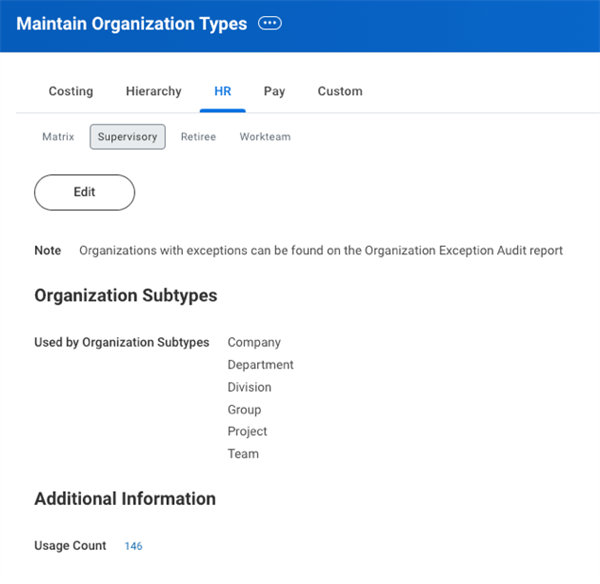Click the Note label

[x=48, y=250]
